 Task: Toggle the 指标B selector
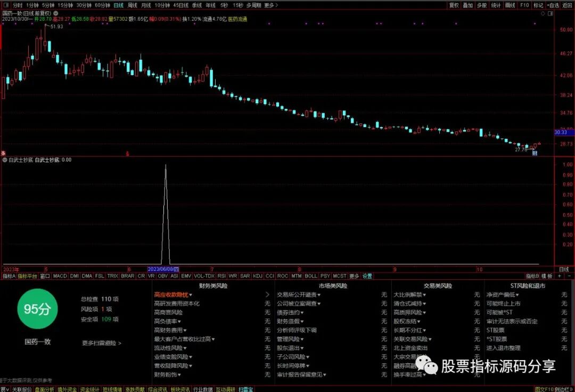(532, 276)
